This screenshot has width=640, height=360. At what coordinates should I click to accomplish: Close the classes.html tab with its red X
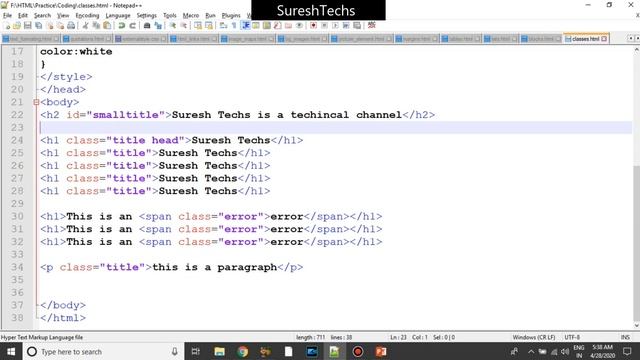(604, 39)
